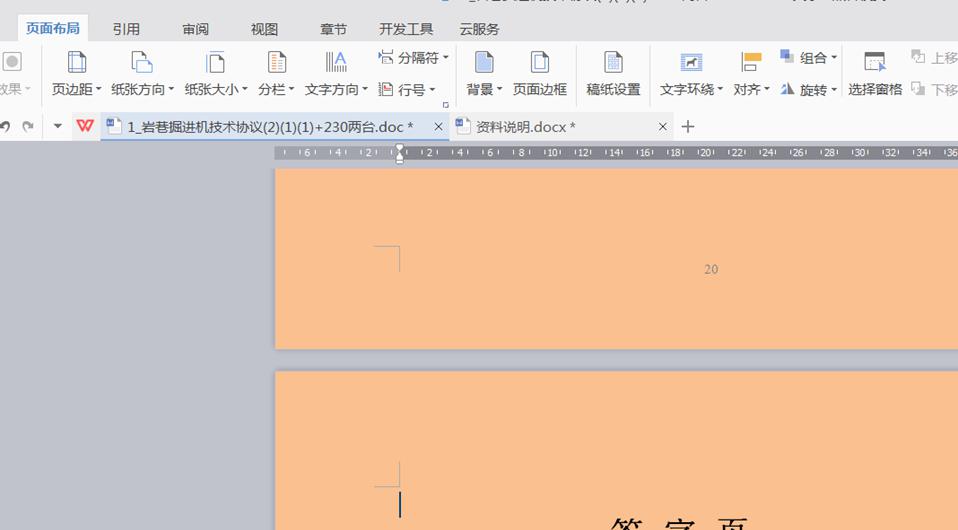Click the 对齐 align icon
The width and height of the screenshot is (958, 530).
pyautogui.click(x=751, y=62)
